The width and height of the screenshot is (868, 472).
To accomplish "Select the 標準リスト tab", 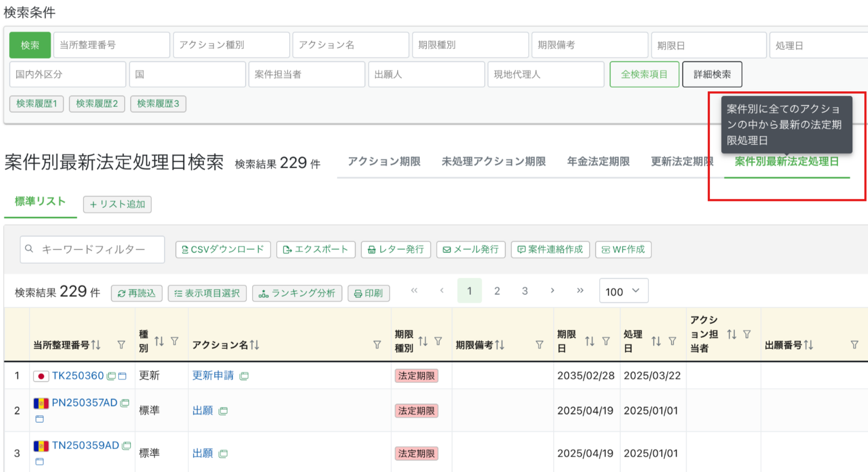I will pyautogui.click(x=40, y=201).
